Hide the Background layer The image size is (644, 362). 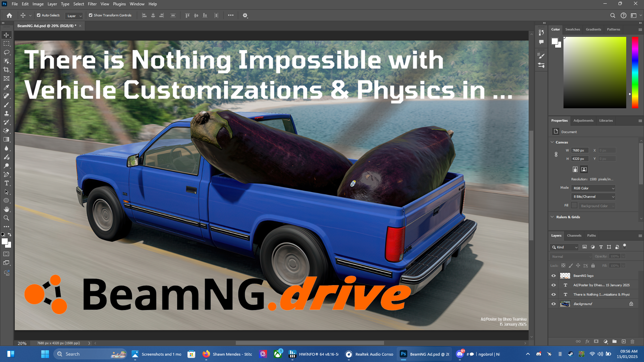[x=553, y=304]
